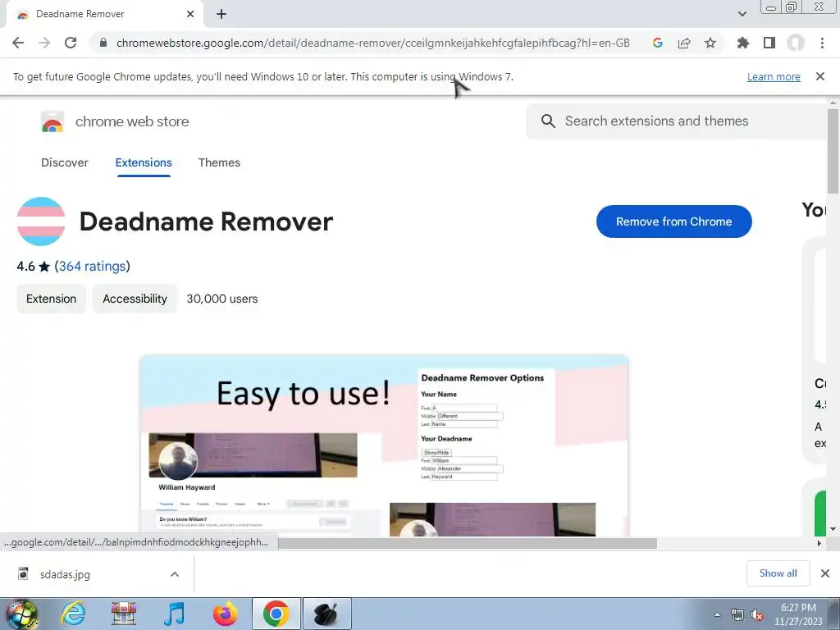The height and width of the screenshot is (630, 840).
Task: Click the muted volume tray icon
Action: [757, 614]
